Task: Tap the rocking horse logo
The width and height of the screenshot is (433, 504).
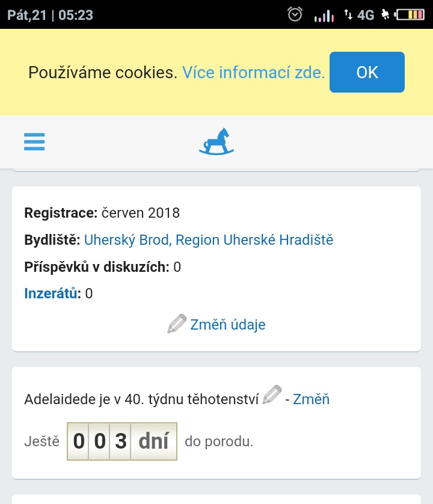Action: pos(216,142)
